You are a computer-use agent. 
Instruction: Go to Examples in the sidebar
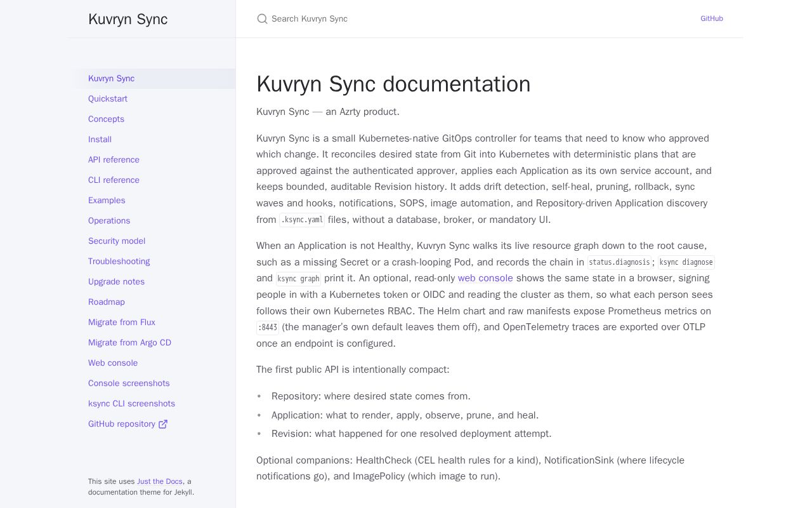pos(107,201)
